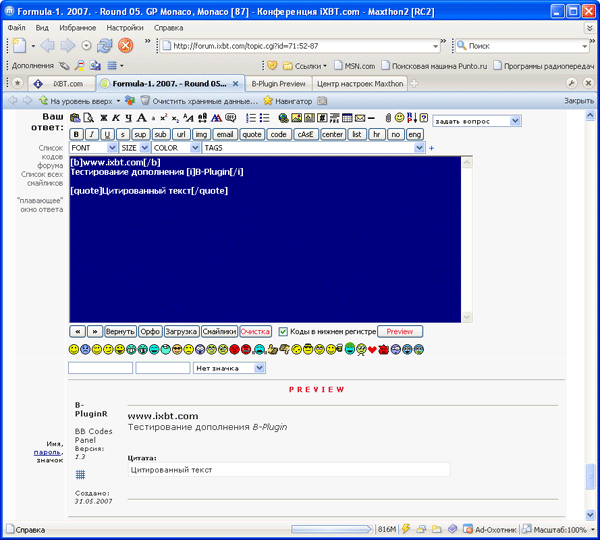The image size is (600, 540).
Task: Open the FONT dropdown
Action: click(x=93, y=148)
